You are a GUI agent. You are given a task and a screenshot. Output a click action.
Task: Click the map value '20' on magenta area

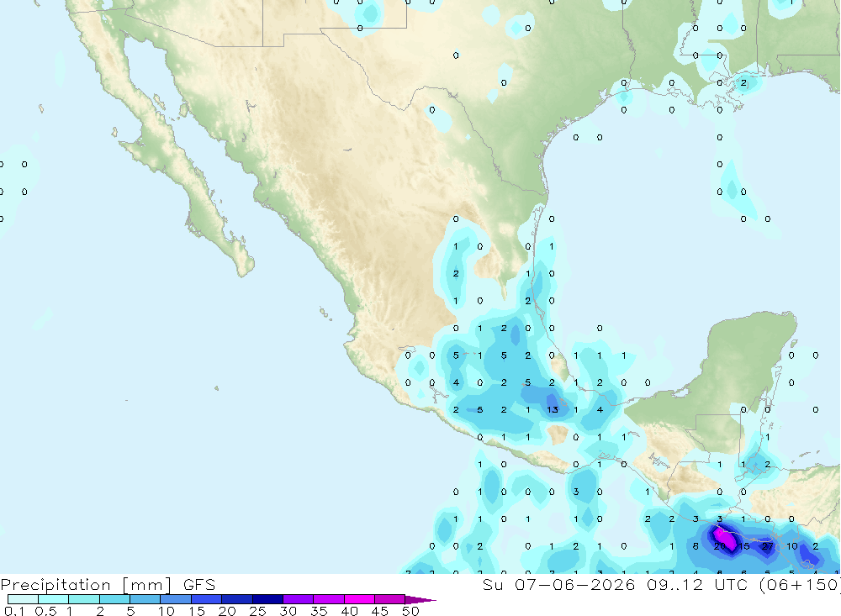720,546
